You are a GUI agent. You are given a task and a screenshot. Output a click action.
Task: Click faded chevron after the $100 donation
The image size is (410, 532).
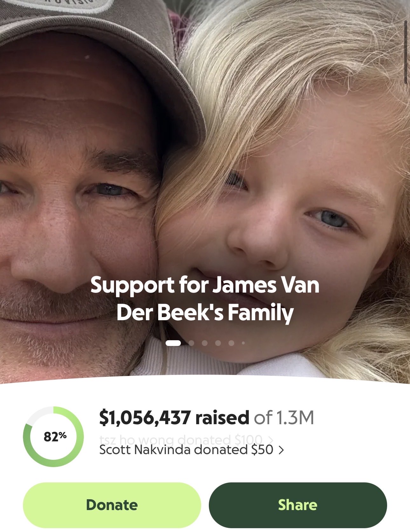coord(270,440)
